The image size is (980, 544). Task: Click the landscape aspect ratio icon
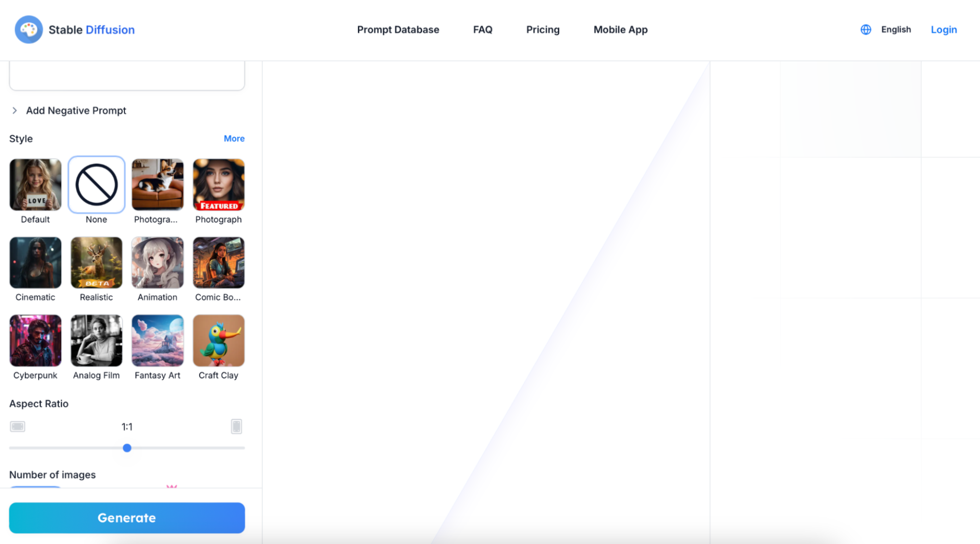pos(17,426)
